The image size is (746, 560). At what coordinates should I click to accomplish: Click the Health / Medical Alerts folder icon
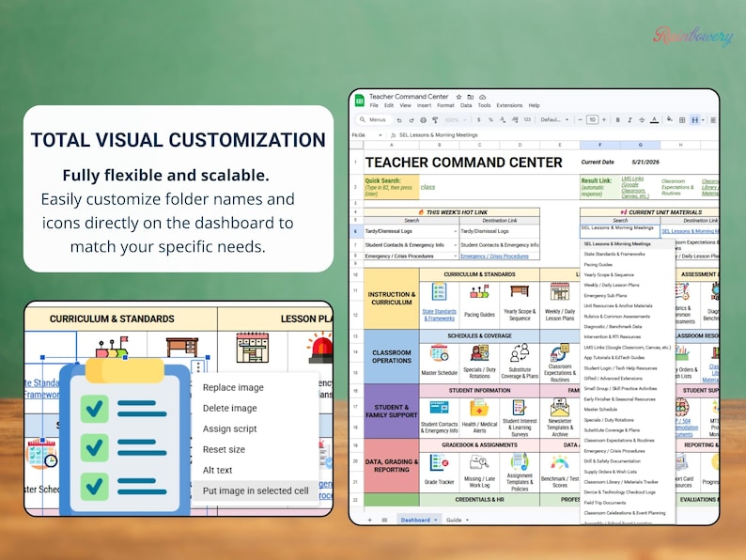[x=479, y=408]
